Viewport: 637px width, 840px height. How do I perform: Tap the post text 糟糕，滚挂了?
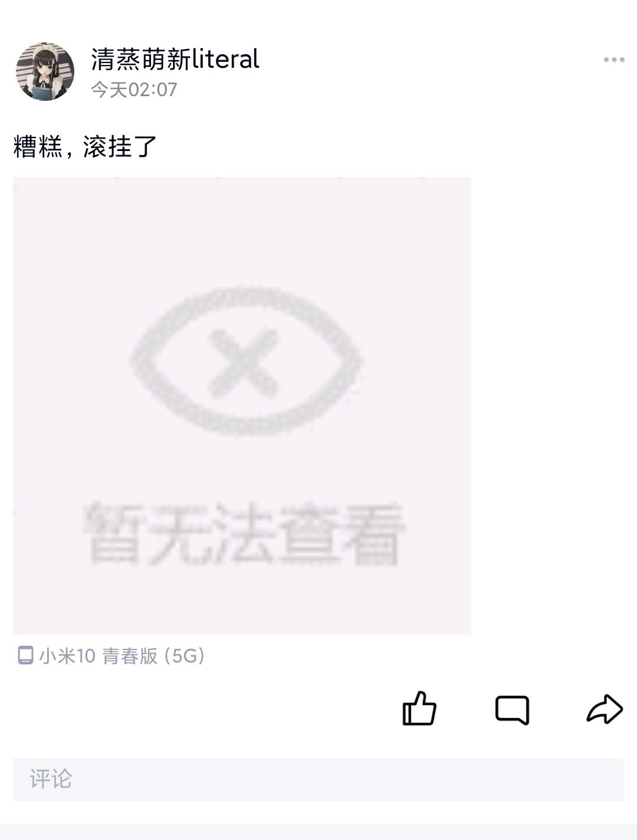(x=85, y=146)
